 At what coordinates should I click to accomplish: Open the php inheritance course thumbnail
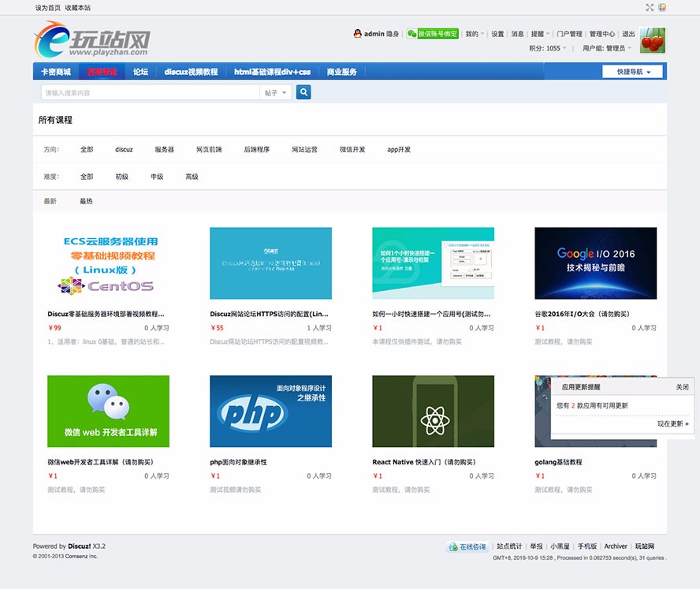pos(271,412)
